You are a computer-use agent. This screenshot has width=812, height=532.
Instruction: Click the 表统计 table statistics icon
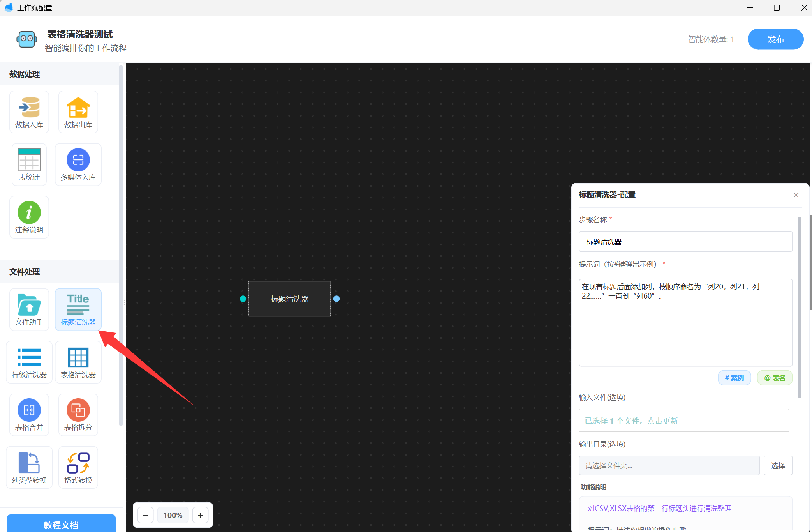click(29, 164)
